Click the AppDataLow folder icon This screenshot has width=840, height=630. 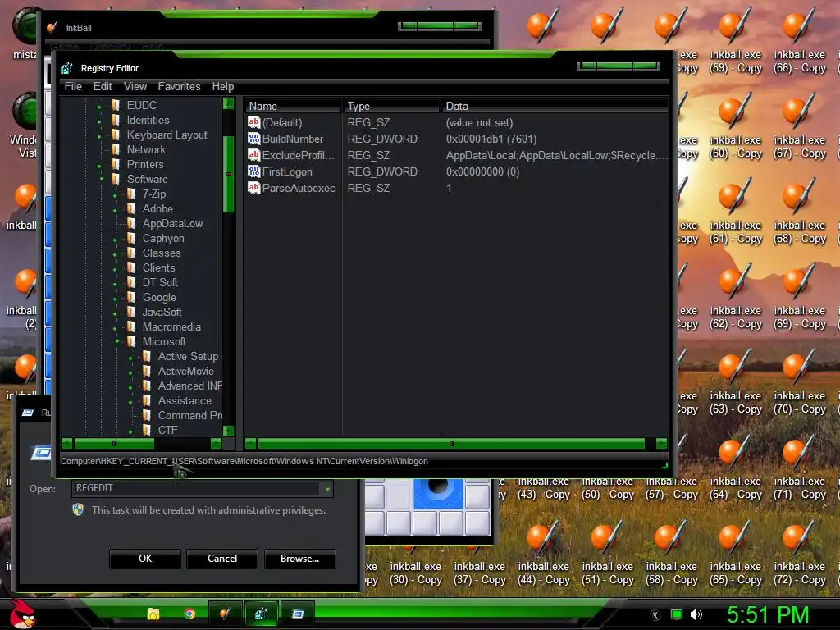point(130,223)
